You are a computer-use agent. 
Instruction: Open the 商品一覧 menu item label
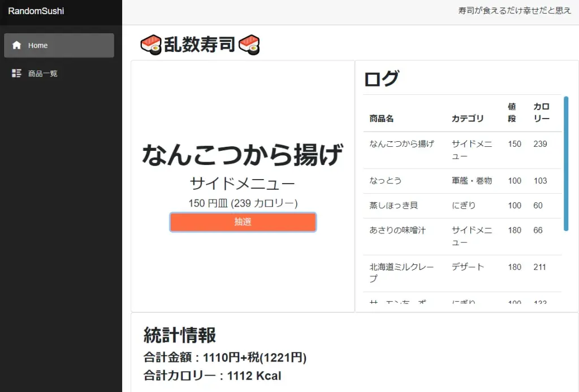43,73
